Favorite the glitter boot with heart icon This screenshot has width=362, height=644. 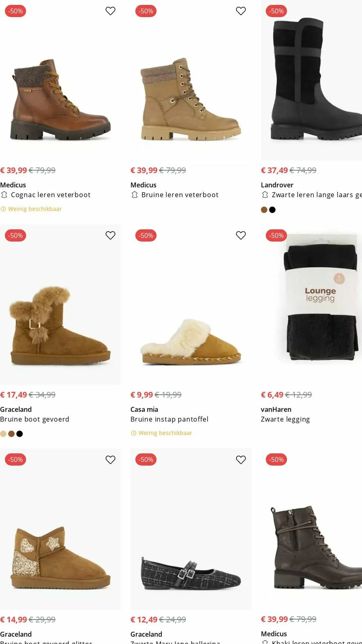pyautogui.click(x=110, y=459)
